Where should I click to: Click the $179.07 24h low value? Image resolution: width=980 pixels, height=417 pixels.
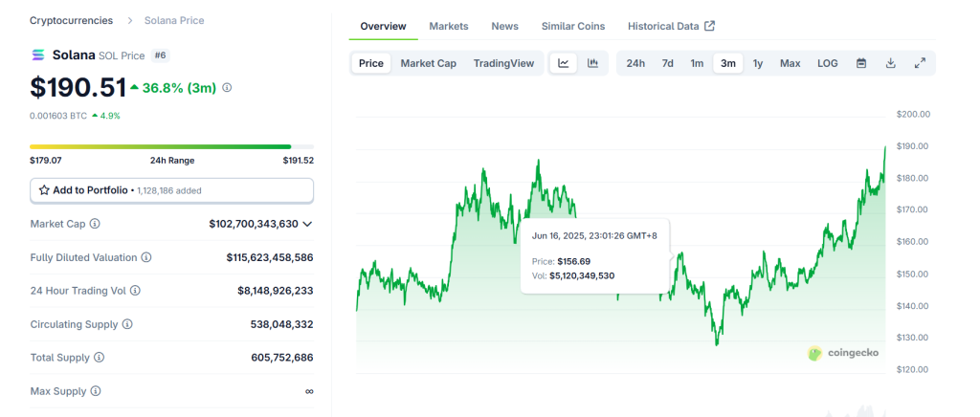pyautogui.click(x=46, y=161)
